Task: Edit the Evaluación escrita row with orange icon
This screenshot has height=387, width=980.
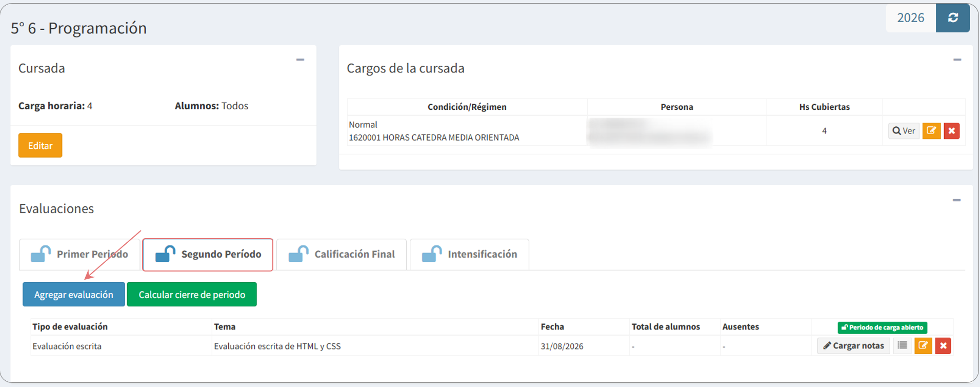Action: 923,346
